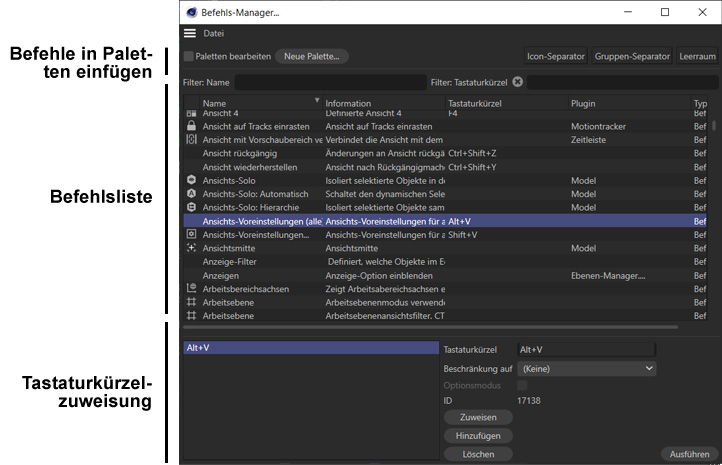The width and height of the screenshot is (722, 465).
Task: Open the Beschränkung auf dropdown
Action: coord(586,369)
